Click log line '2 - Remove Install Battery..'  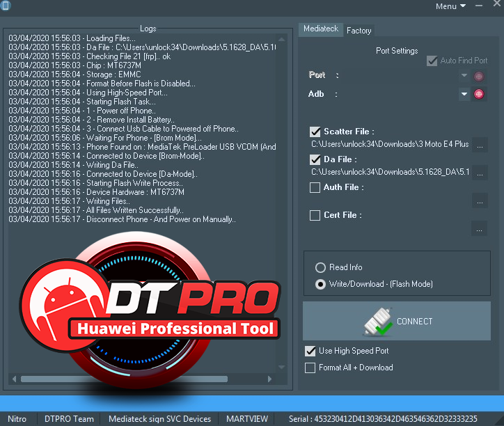(x=91, y=120)
